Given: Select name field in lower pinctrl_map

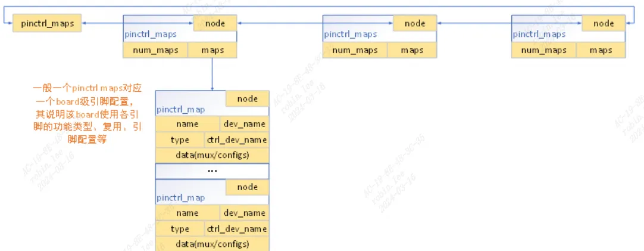Looking at the screenshot, I should (x=187, y=213).
